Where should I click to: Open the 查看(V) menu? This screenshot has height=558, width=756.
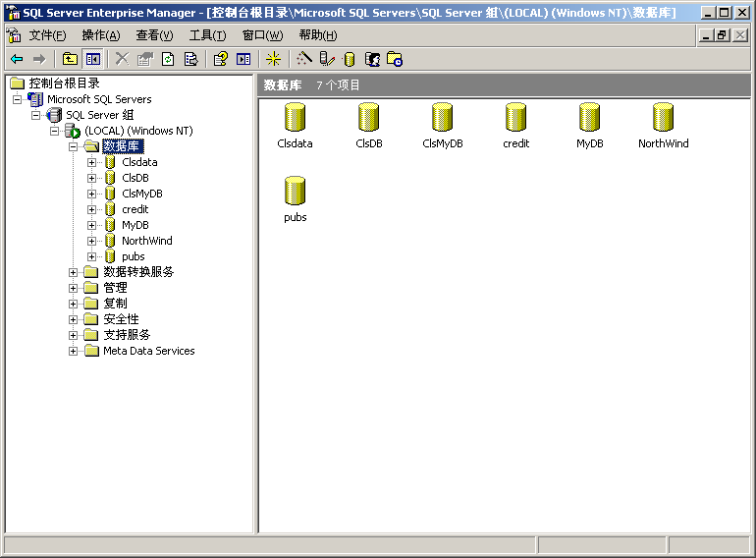(154, 35)
